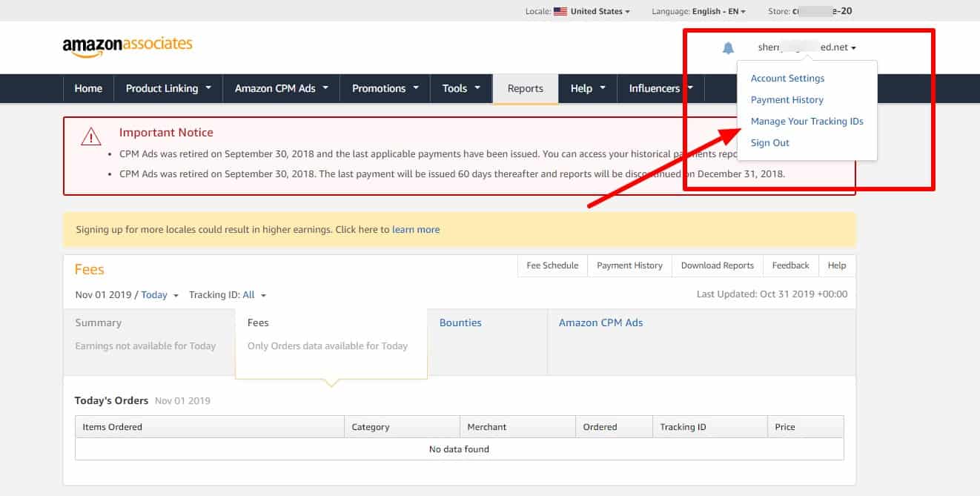Go to the Home tab
The height and width of the screenshot is (496, 980).
click(x=88, y=88)
